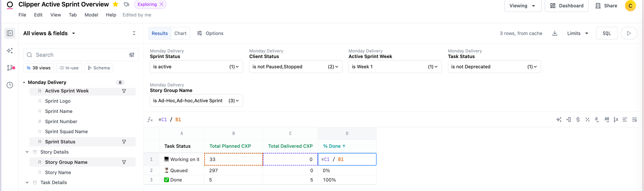Apply percent format in formula toolbar
Image resolution: width=644 pixels, height=191 pixels.
588,120
